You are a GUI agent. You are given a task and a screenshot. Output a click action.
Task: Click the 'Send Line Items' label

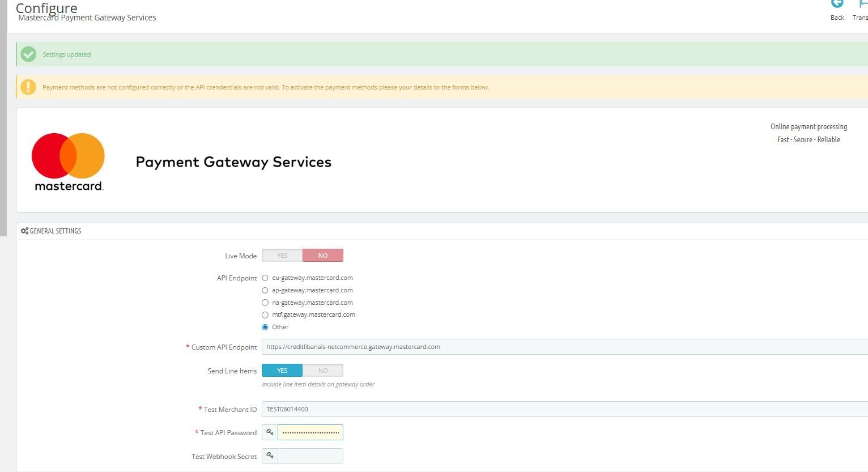[x=232, y=371]
